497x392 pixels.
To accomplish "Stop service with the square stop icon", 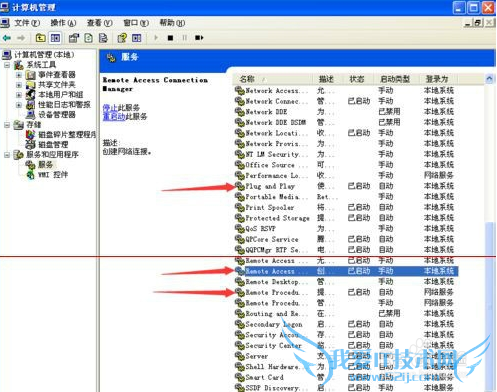I will [x=170, y=38].
